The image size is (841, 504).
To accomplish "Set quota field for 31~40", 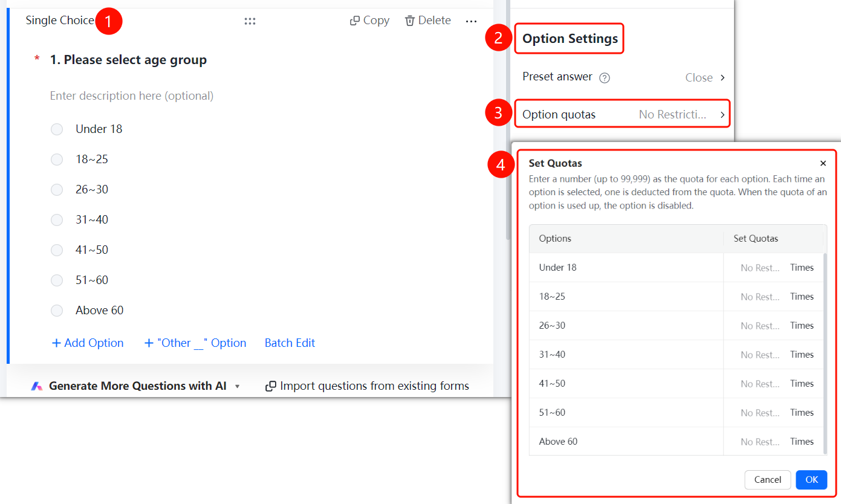I will click(x=760, y=355).
